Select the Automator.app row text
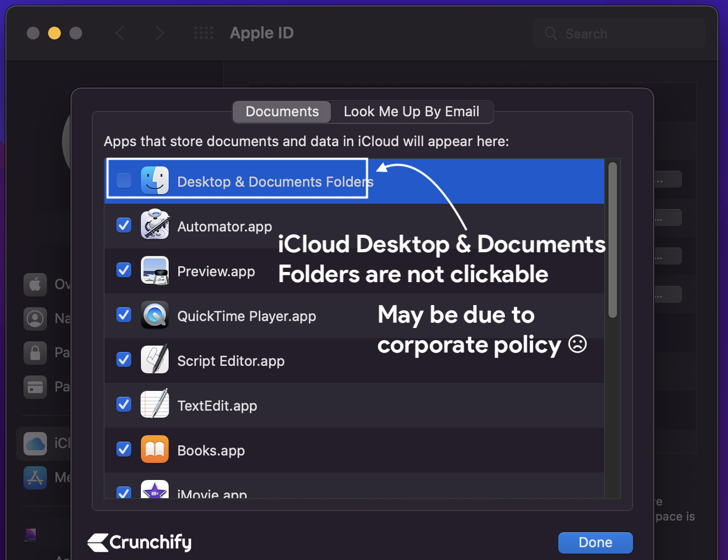 click(225, 227)
